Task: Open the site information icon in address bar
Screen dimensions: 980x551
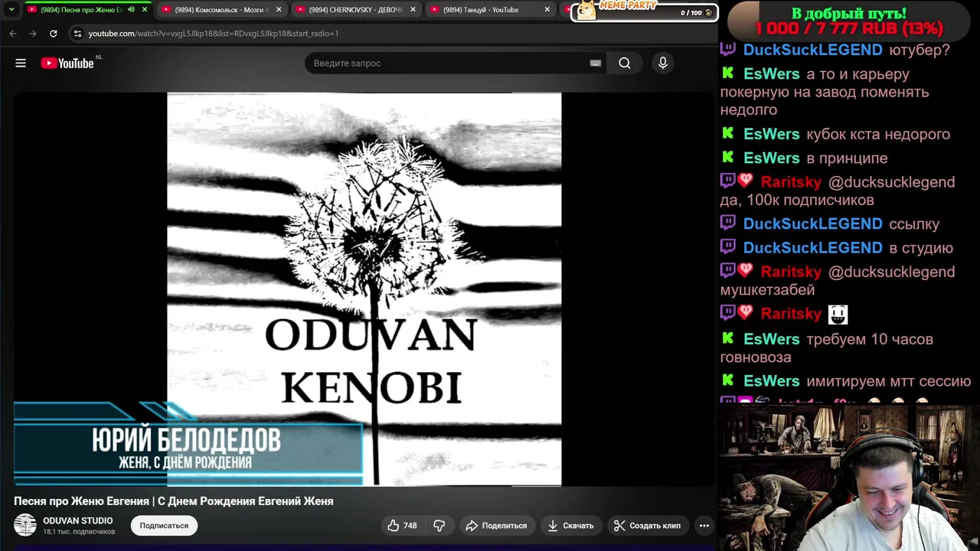Action: point(77,34)
